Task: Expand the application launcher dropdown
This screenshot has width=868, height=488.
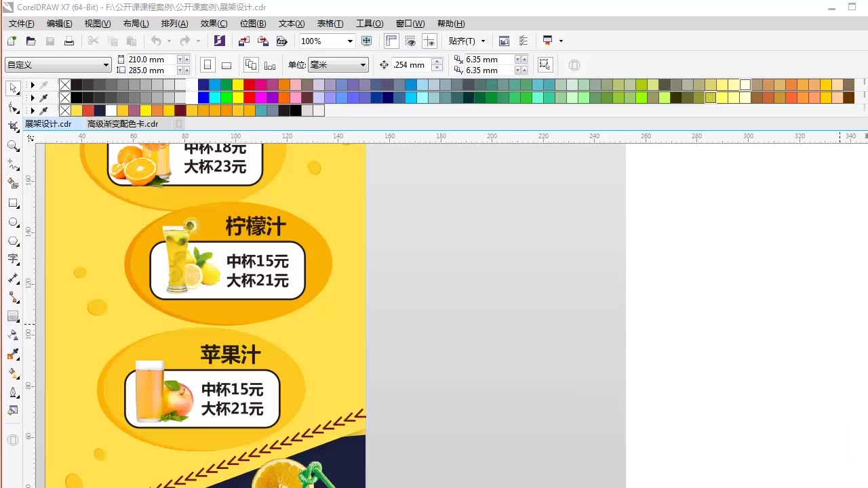Action: pyautogui.click(x=561, y=41)
